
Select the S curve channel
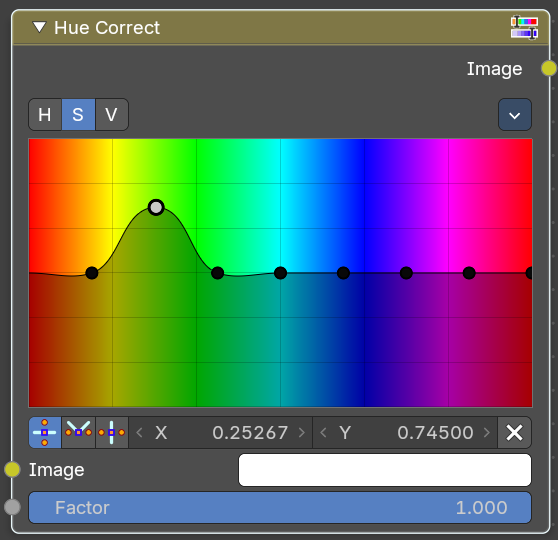78,115
